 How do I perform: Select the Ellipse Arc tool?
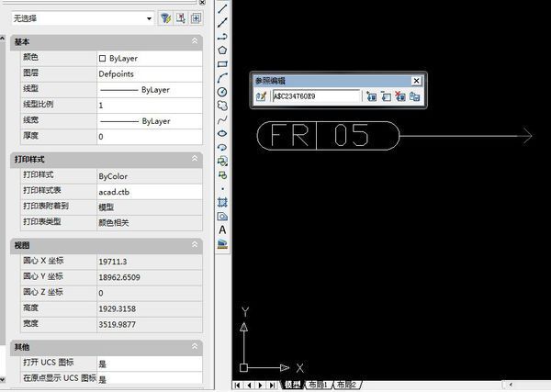coord(222,147)
